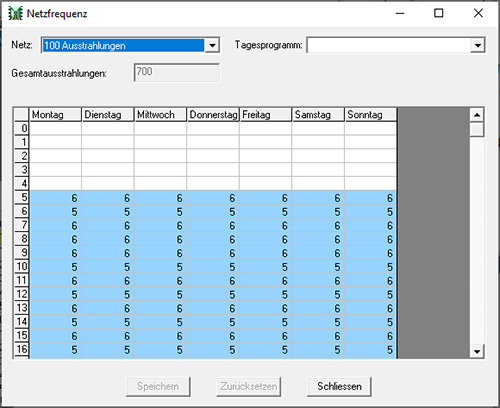Select the Sonntag column header
The width and height of the screenshot is (500, 408).
click(x=371, y=115)
